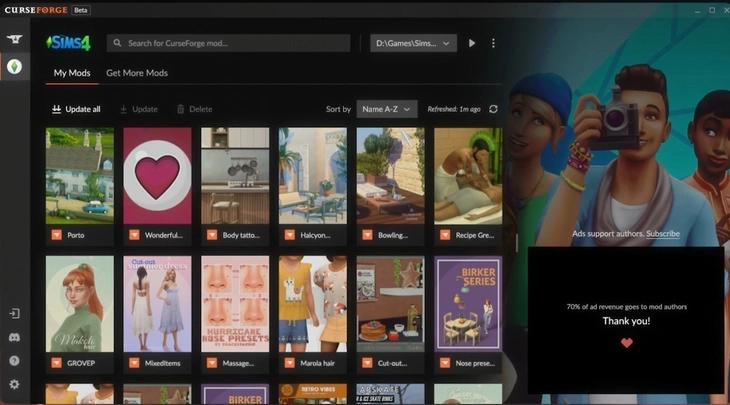Switch to the Get More Mods tab
Image resolution: width=730 pixels, height=405 pixels.
137,73
